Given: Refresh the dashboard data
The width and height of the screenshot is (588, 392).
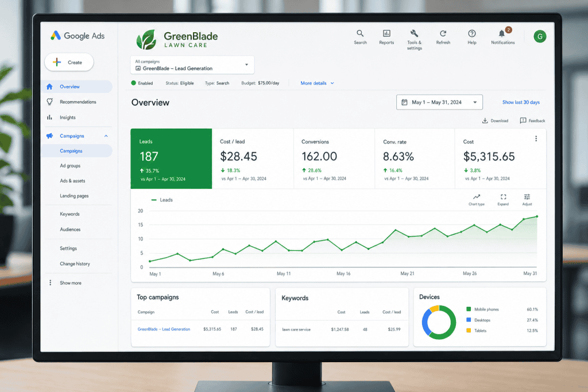Looking at the screenshot, I should (443, 37).
